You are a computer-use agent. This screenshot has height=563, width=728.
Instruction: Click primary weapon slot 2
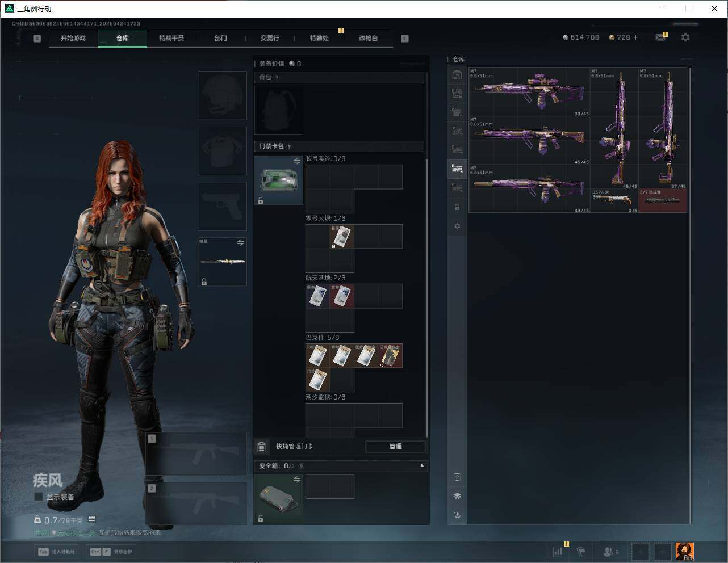(196, 503)
